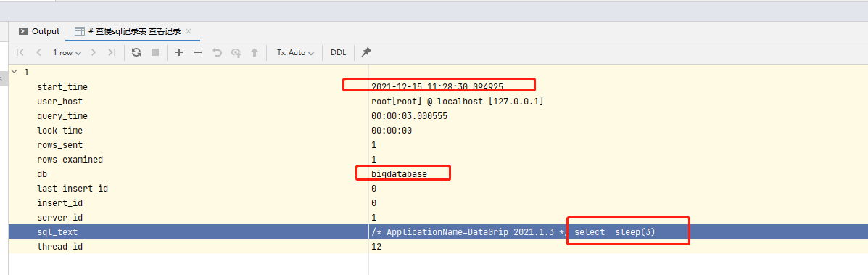Select the lock_time field label

pos(59,131)
